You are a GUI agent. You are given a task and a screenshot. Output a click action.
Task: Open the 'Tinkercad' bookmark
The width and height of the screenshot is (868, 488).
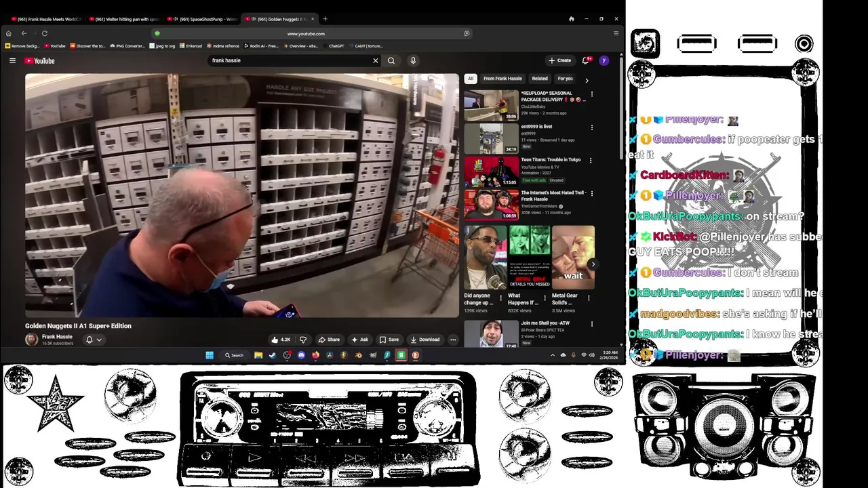pyautogui.click(x=191, y=46)
